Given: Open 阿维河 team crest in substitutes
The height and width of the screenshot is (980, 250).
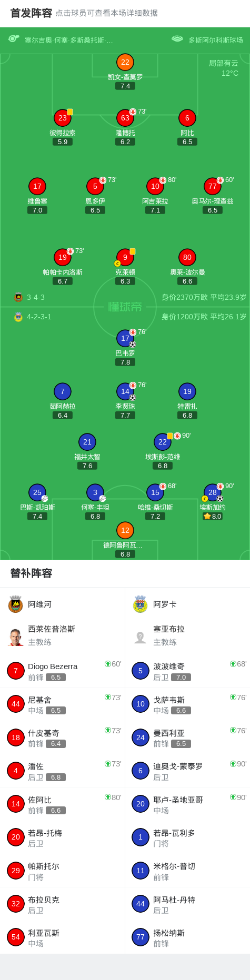Looking at the screenshot, I should (x=15, y=604).
